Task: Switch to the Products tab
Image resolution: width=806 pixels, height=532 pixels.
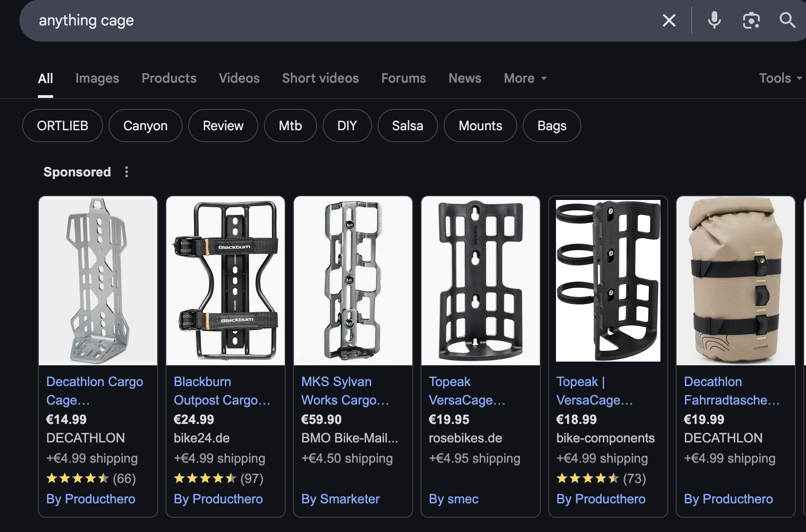Action: [169, 78]
